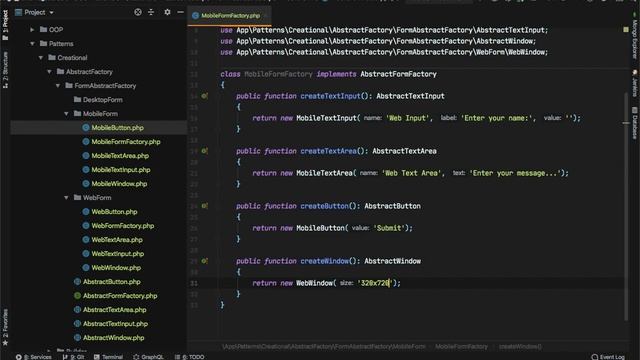Click '320x720' string in WebWindow call

click(x=375, y=283)
